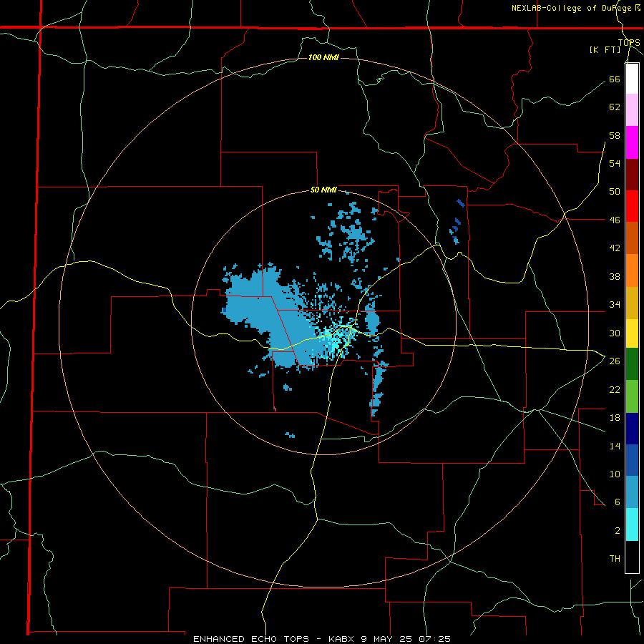The height and width of the screenshot is (644, 644).
Task: Click the 'KABX' station identifier
Action: (x=343, y=639)
